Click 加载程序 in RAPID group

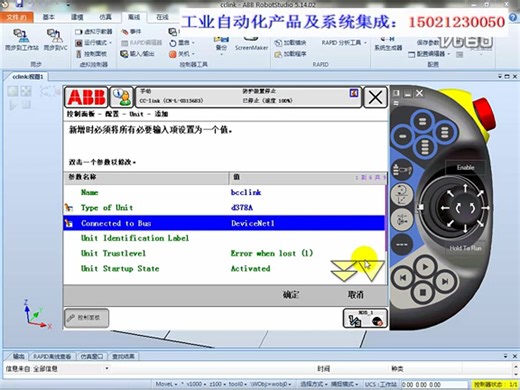290,54
